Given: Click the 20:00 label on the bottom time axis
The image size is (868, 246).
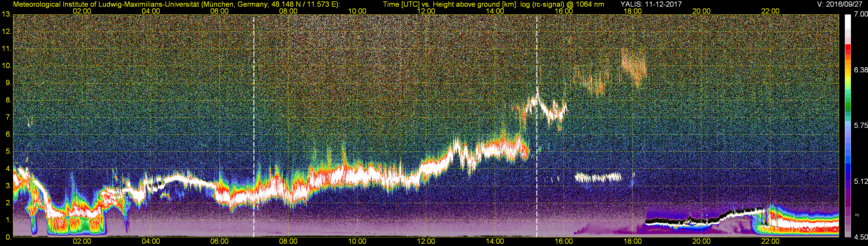Looking at the screenshot, I should click(702, 241).
